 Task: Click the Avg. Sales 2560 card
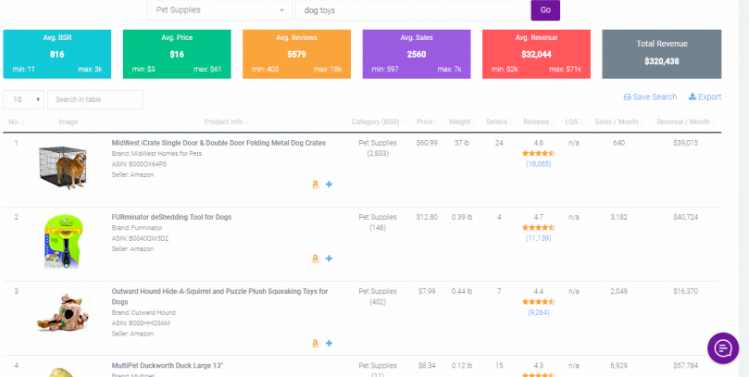(417, 54)
